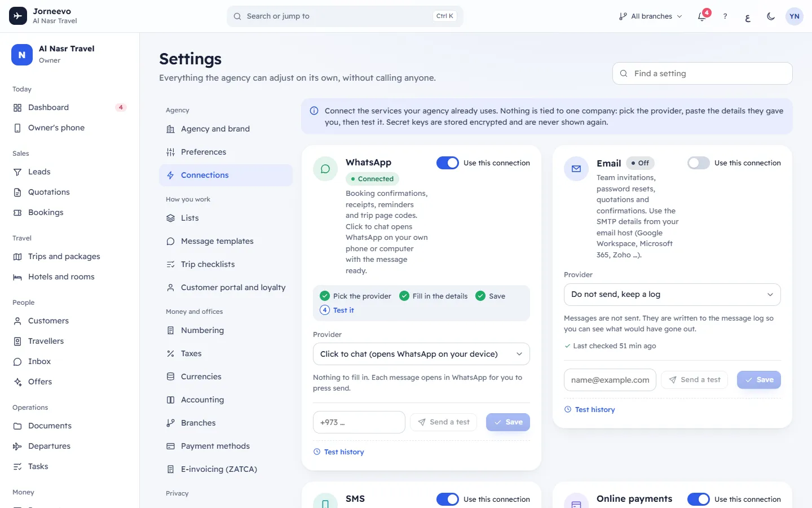
Task: Click the Al Nasr Travel Owner profile
Action: click(x=70, y=55)
